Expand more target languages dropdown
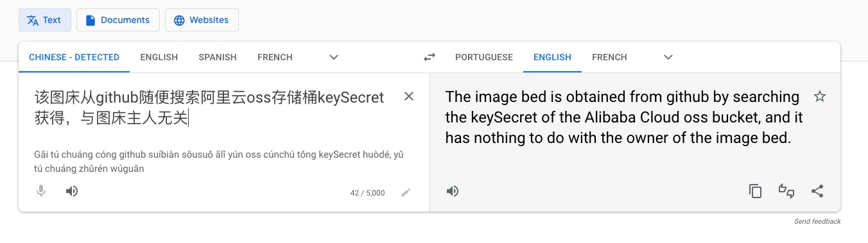 (x=668, y=57)
